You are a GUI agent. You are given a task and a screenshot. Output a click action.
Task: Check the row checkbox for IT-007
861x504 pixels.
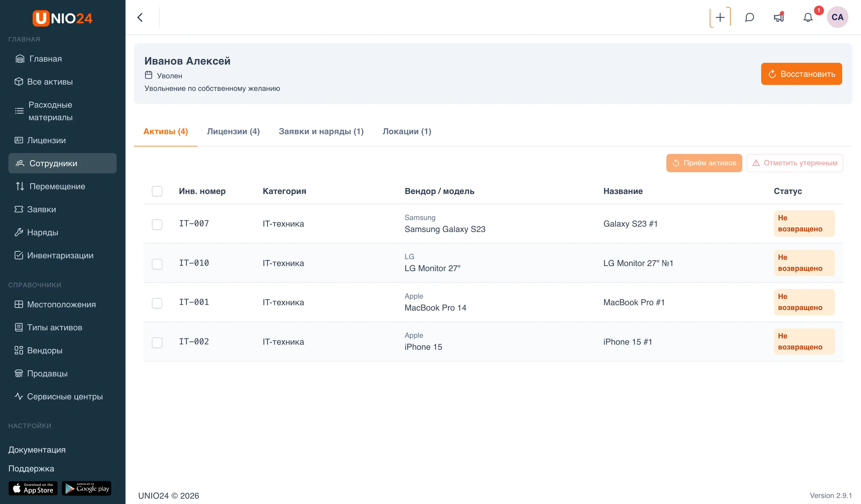tap(157, 224)
